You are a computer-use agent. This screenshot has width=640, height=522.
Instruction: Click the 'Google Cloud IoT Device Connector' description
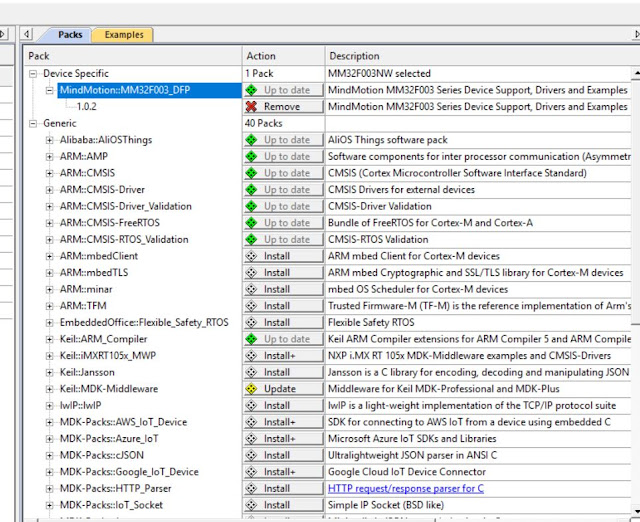407,472
